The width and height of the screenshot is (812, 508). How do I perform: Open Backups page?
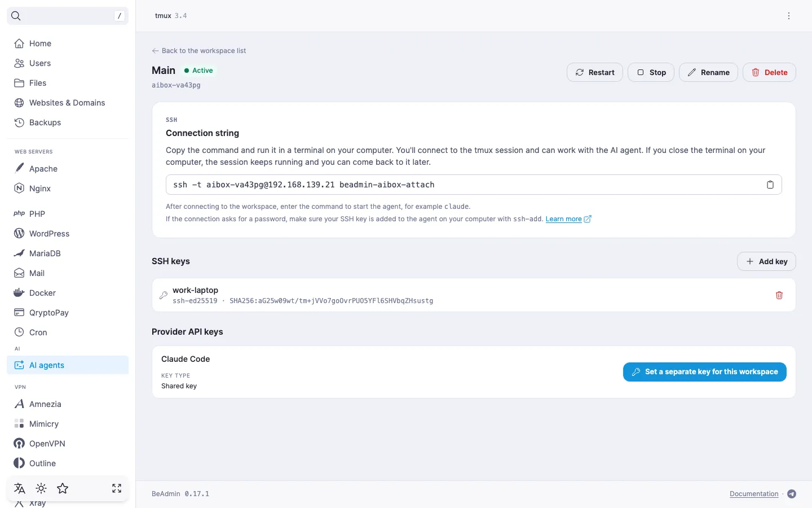68,122
